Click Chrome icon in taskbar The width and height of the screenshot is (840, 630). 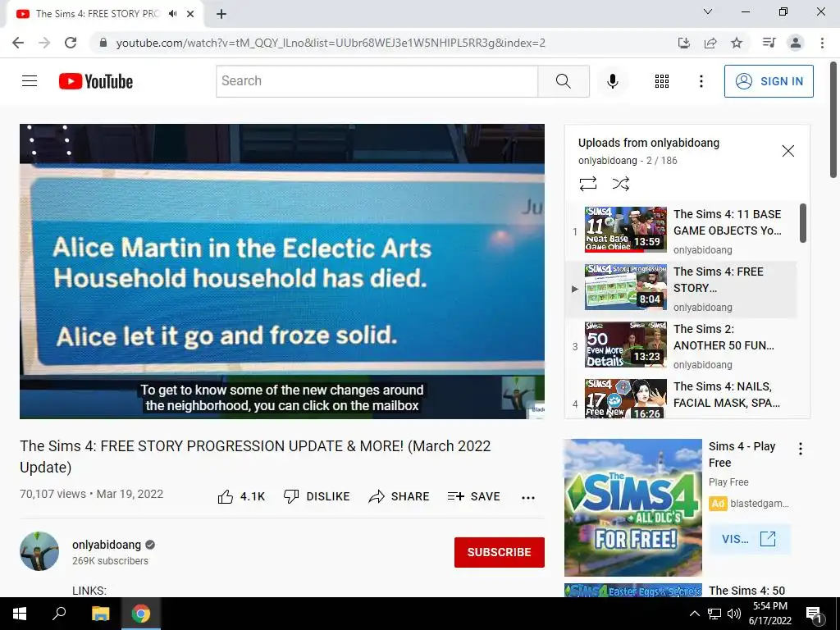141,614
